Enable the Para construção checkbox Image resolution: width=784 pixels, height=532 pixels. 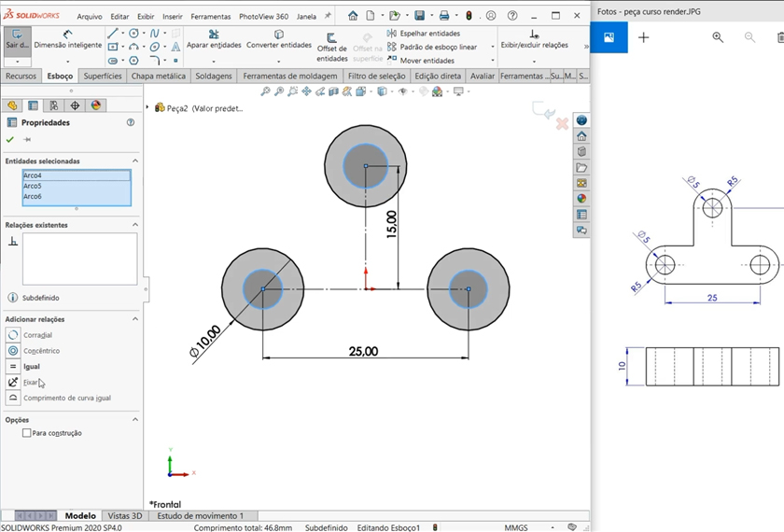coord(27,433)
